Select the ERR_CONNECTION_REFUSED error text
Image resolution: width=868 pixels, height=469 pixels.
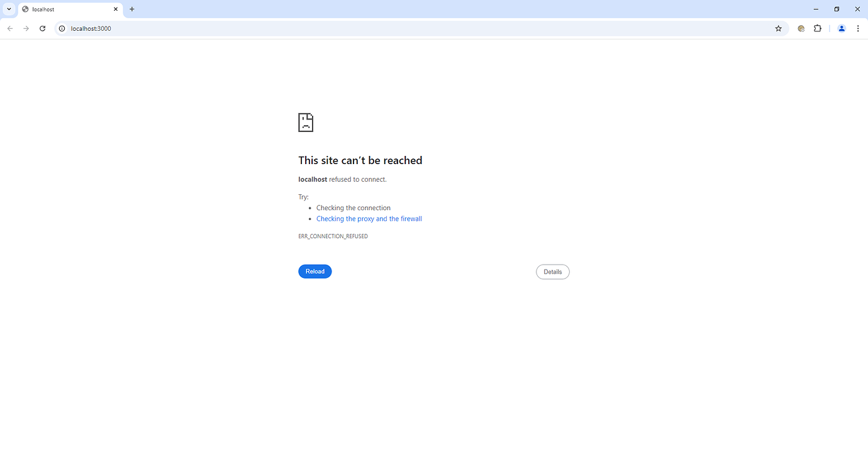(x=333, y=236)
